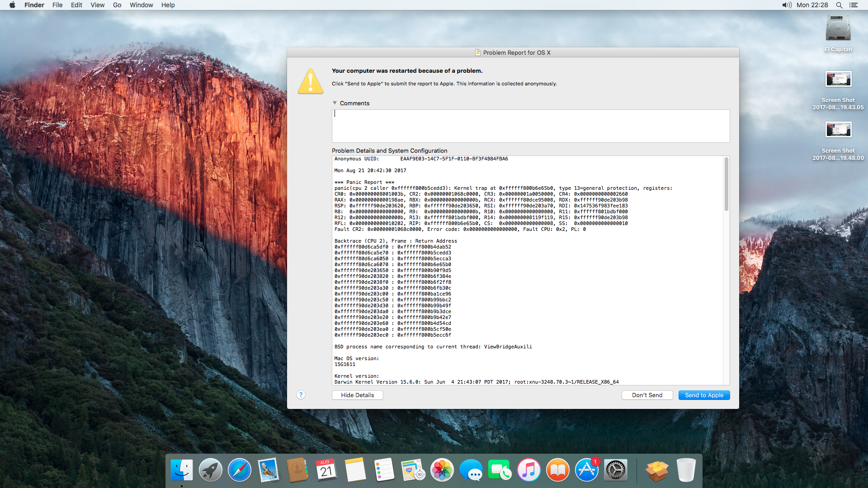Click the Anonymous UUID line
868x488 pixels.
421,159
